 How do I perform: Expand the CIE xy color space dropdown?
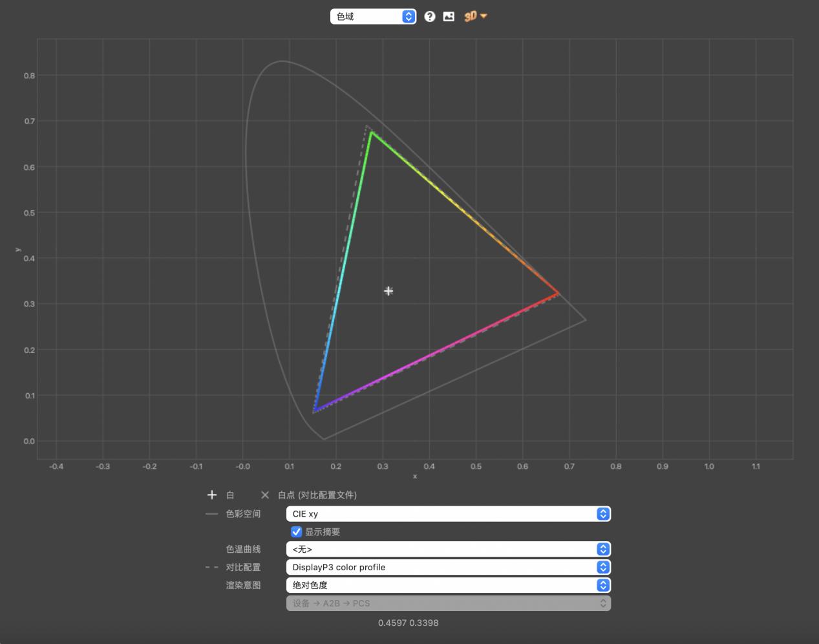pos(448,514)
